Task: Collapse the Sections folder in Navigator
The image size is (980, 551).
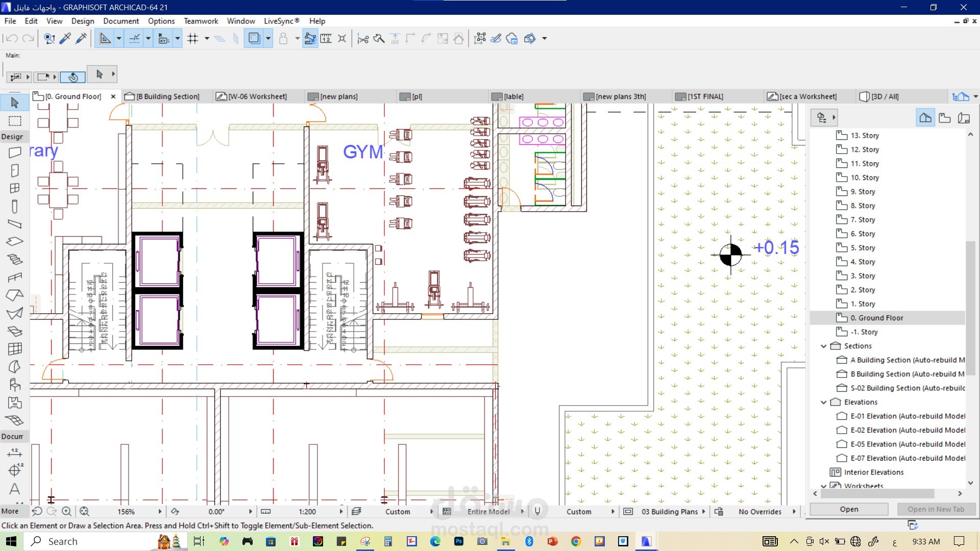Action: (x=823, y=346)
